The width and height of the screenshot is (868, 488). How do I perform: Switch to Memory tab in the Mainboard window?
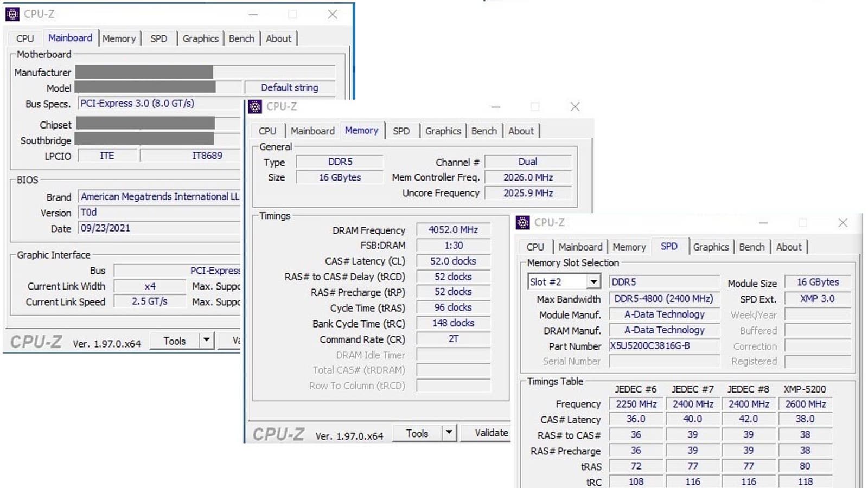(119, 38)
